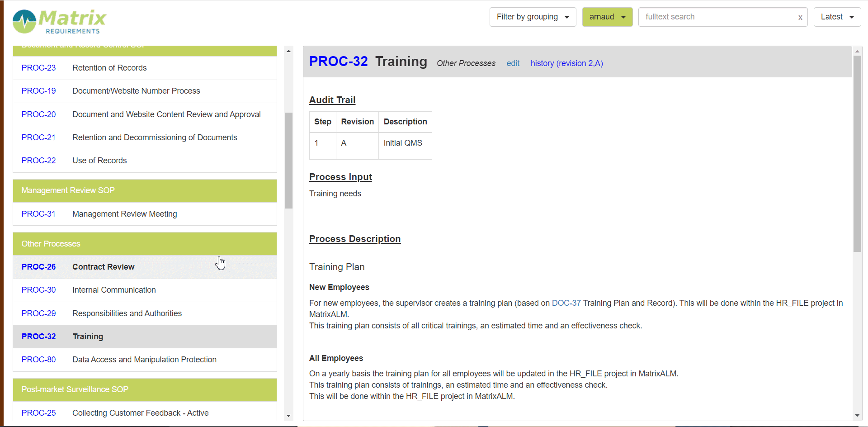Open PROC-30 Internal Communication
This screenshot has width=868, height=427.
[113, 290]
